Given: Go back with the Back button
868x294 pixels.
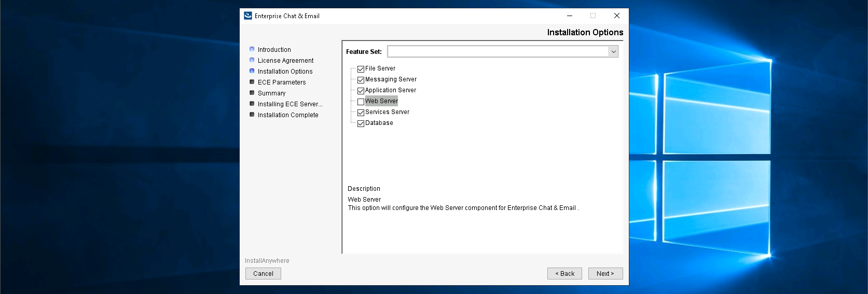Looking at the screenshot, I should coord(564,273).
